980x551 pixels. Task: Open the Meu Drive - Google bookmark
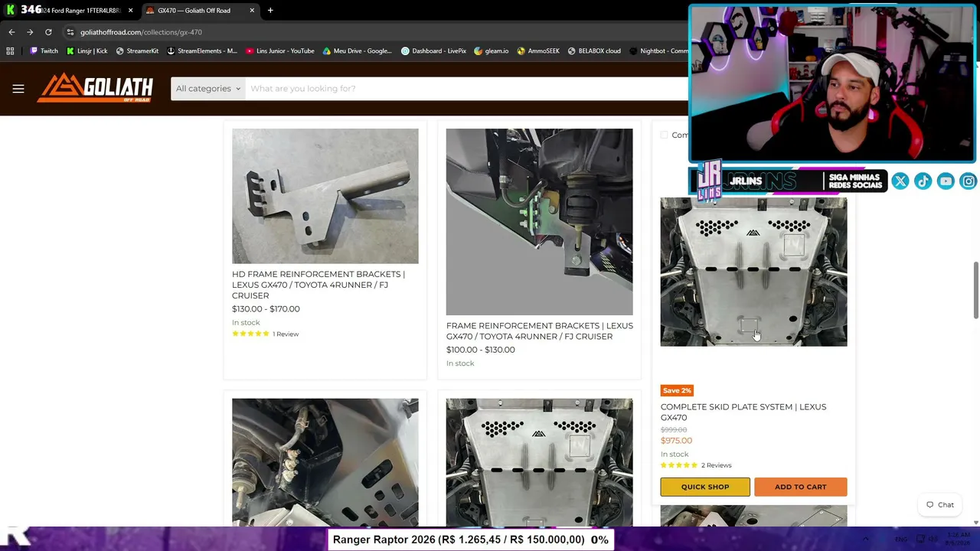(357, 51)
